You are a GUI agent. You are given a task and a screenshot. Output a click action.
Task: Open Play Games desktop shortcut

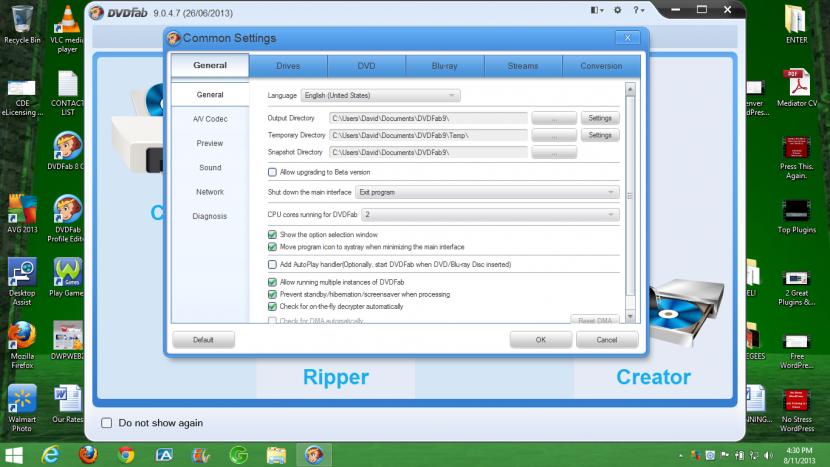pyautogui.click(x=67, y=277)
